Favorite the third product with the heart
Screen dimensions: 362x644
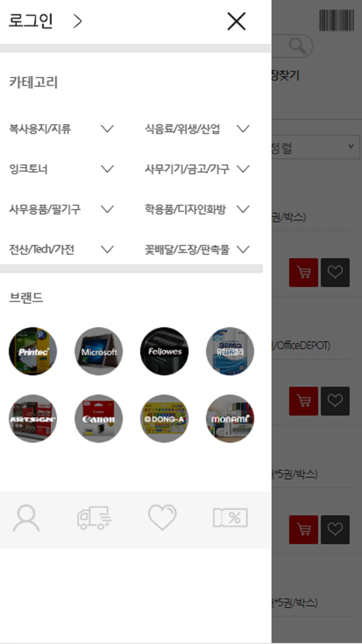pos(335,530)
